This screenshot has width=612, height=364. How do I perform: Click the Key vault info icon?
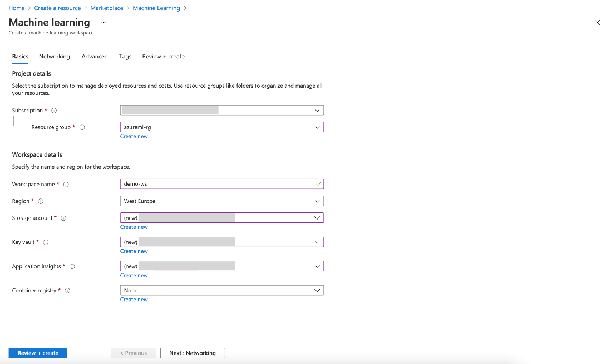(x=46, y=242)
